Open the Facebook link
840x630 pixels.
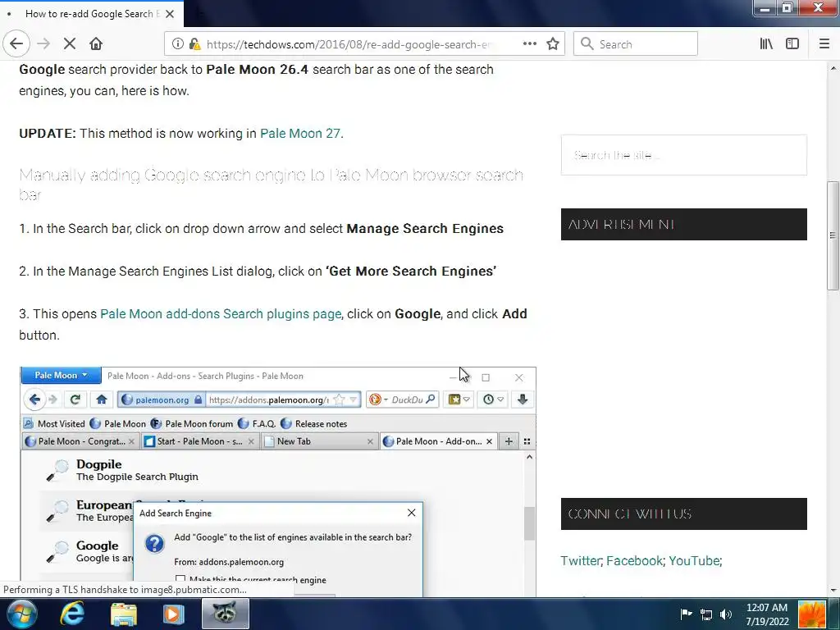click(x=635, y=561)
